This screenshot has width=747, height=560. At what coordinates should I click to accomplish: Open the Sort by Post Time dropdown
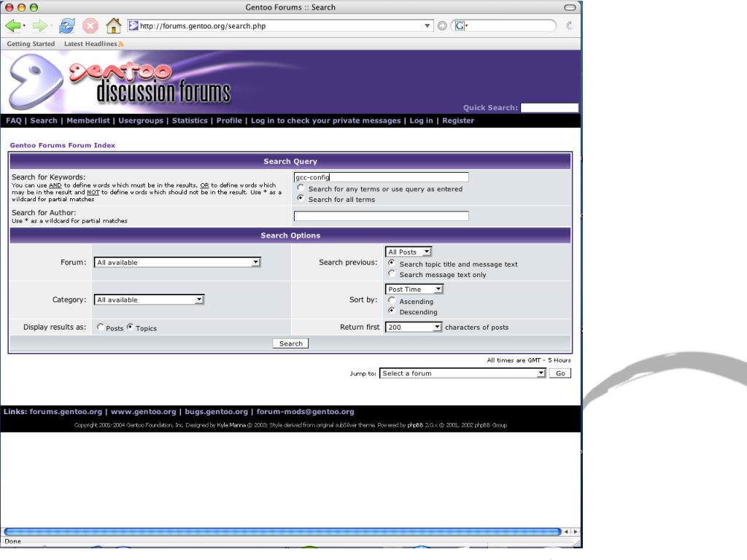pos(414,289)
